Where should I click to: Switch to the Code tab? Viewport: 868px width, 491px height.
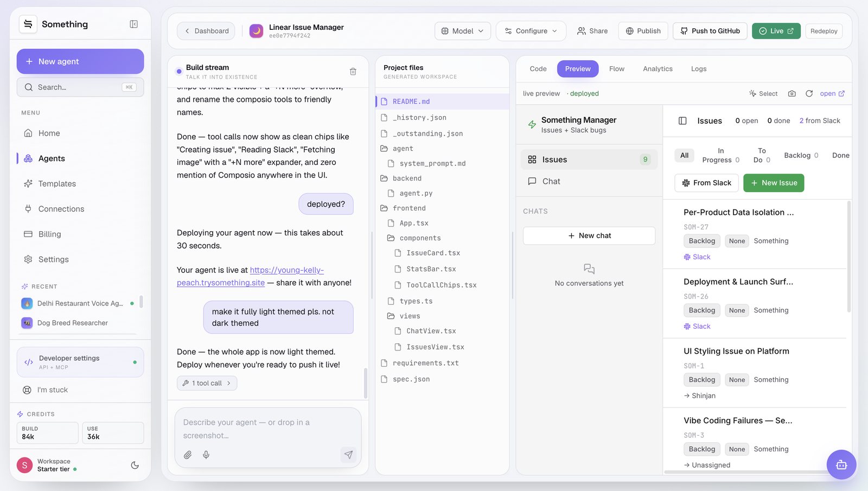point(538,69)
